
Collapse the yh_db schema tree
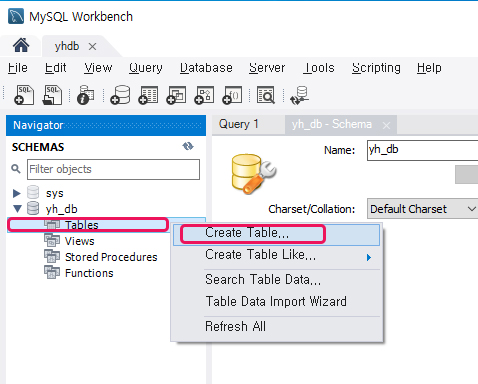17,209
